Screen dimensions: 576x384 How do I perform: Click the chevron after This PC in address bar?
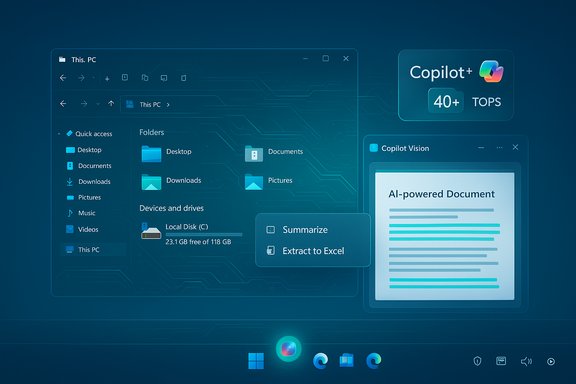(168, 105)
